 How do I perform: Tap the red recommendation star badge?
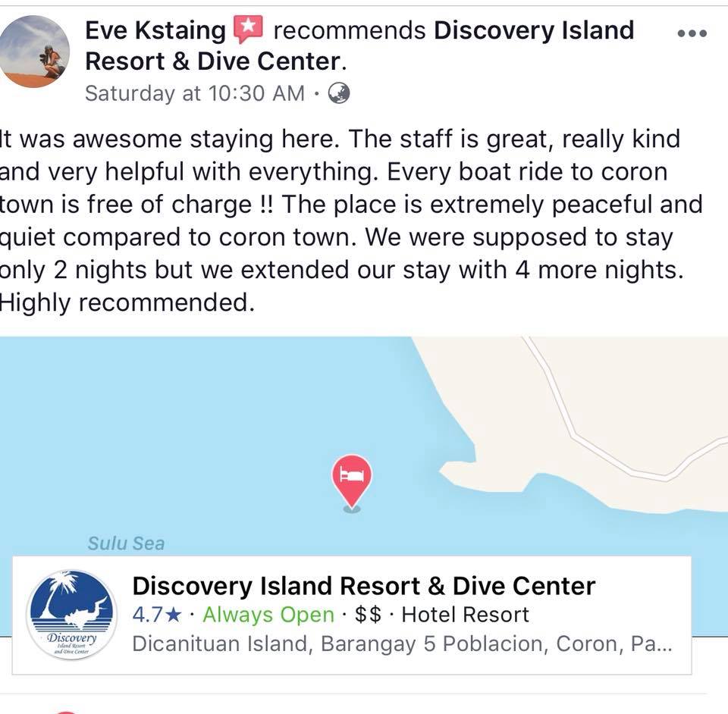tap(249, 29)
